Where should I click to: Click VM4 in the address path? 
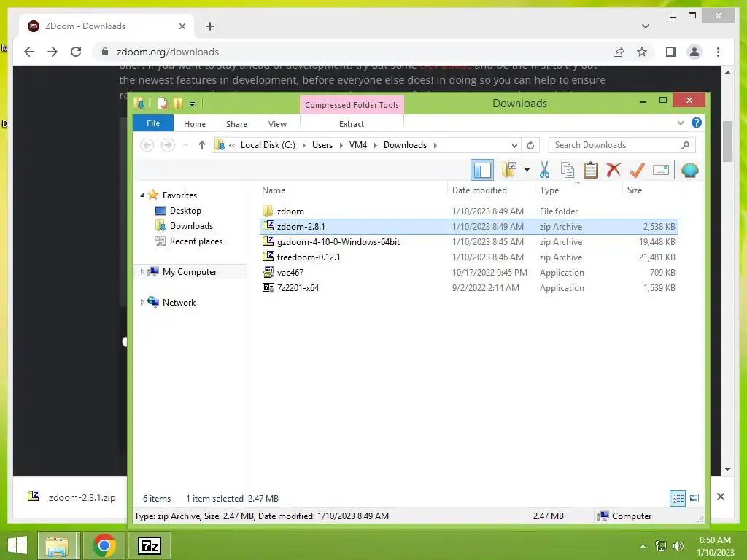pos(357,145)
